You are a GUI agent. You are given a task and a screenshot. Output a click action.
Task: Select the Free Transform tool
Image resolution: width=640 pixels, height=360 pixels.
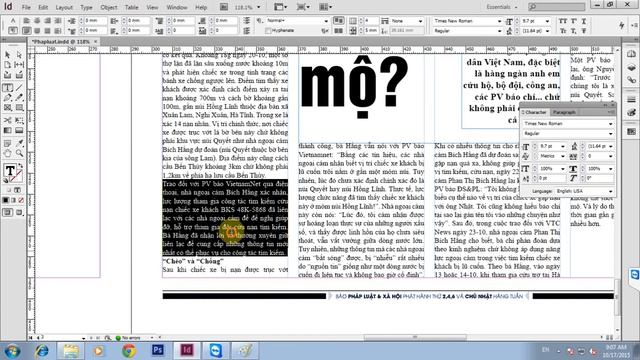click(19, 120)
